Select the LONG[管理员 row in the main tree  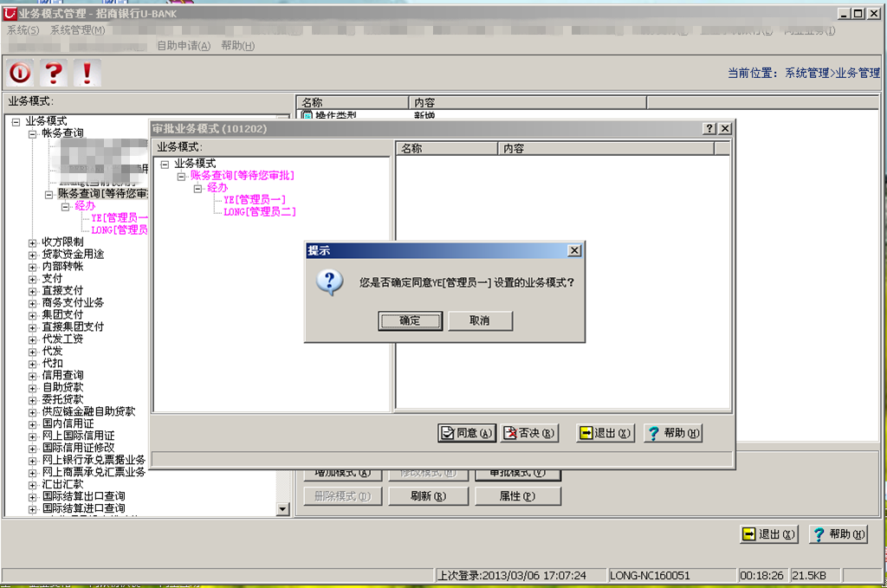(120, 230)
